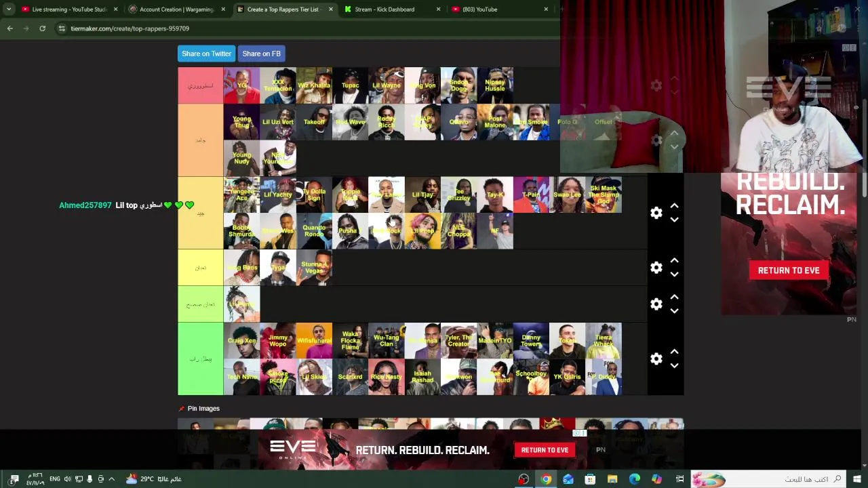Screen dimensions: 868x488
Task: Open settings gear for the row containing Craig Xen
Action: (x=656, y=359)
